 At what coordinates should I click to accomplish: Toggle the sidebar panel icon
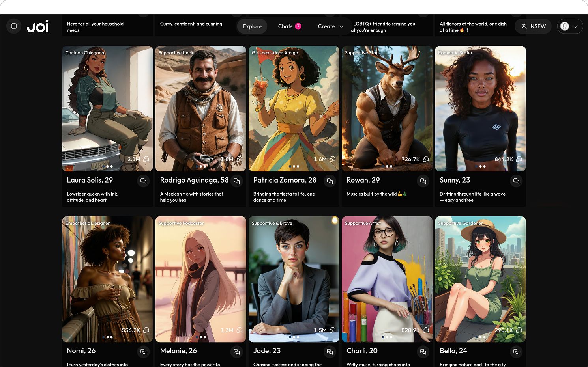[x=14, y=26]
